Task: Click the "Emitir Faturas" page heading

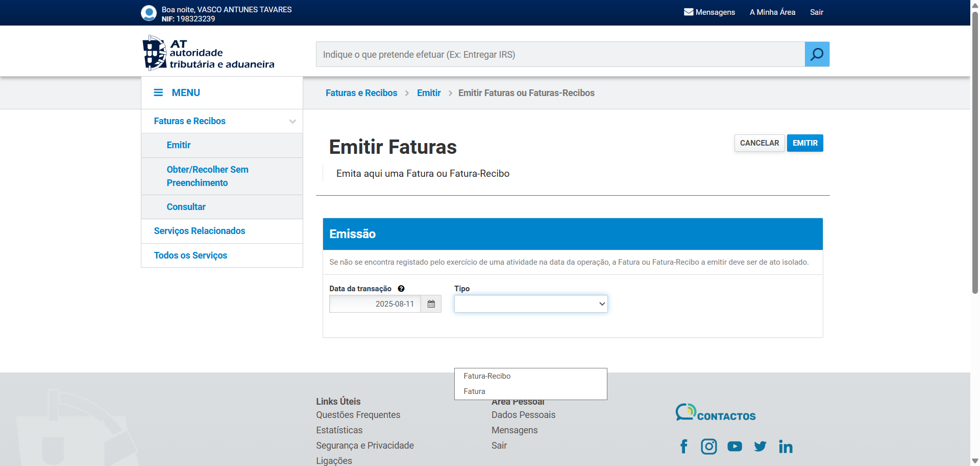Action: pos(393,147)
